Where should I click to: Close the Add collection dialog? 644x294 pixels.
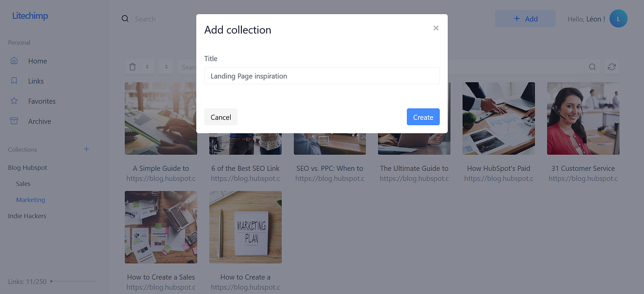coord(436,28)
